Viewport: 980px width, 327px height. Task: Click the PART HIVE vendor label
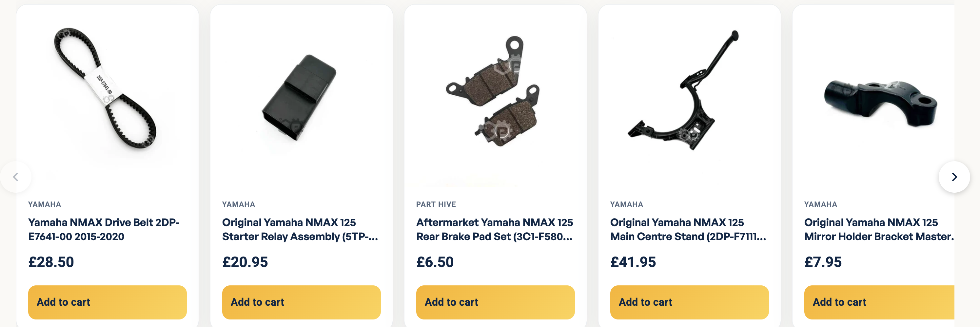point(436,204)
